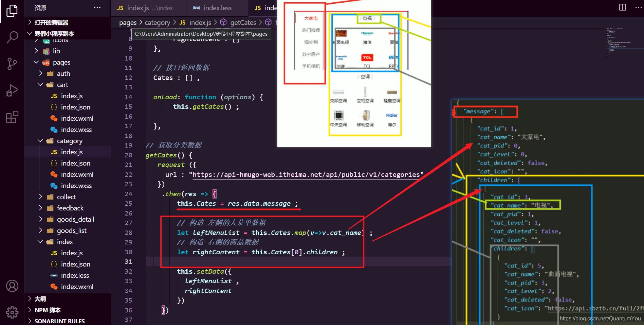Open index.wxml under index folder
This screenshot has height=325, width=644.
coord(67,287)
